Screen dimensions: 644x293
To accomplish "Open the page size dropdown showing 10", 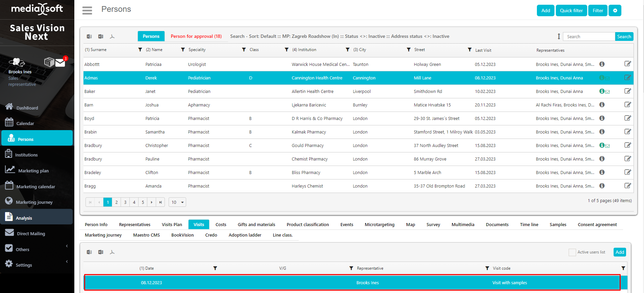I will point(177,202).
